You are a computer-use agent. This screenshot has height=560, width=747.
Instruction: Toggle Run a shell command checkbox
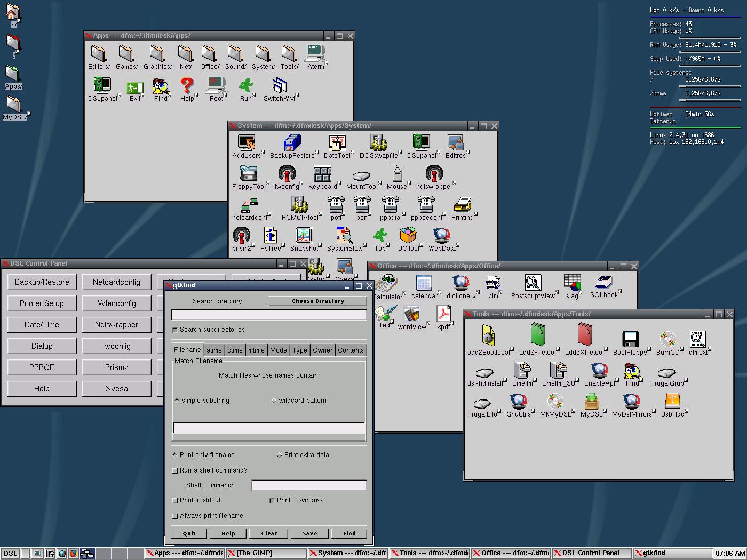tap(175, 471)
